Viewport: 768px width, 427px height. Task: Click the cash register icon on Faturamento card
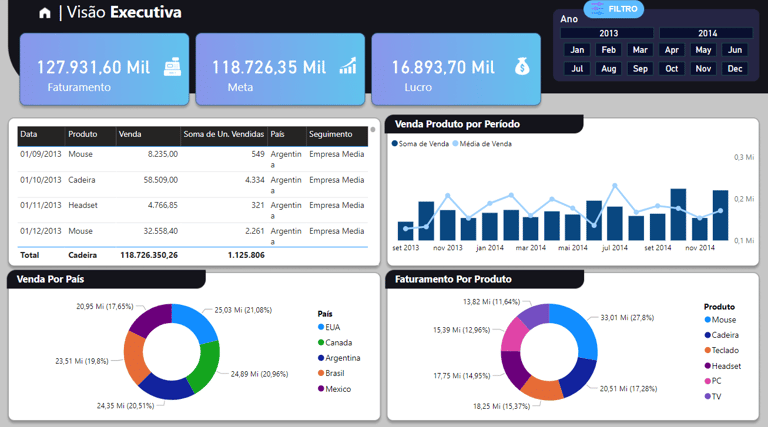tap(172, 67)
